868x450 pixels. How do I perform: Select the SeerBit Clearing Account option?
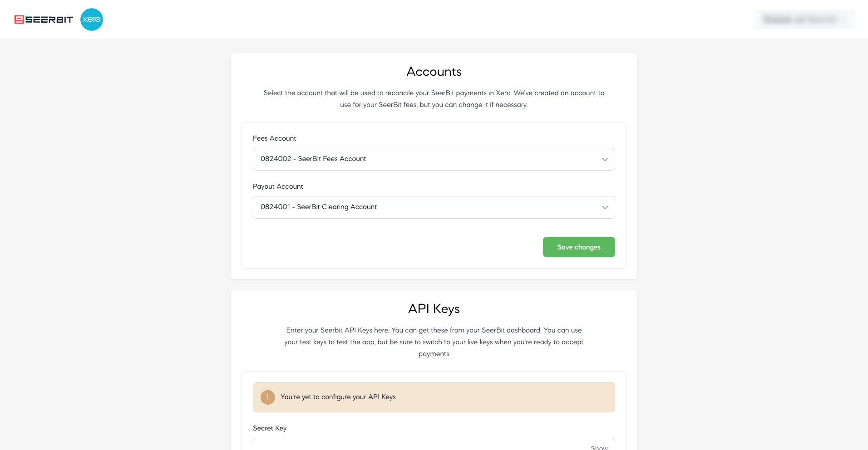(318, 207)
